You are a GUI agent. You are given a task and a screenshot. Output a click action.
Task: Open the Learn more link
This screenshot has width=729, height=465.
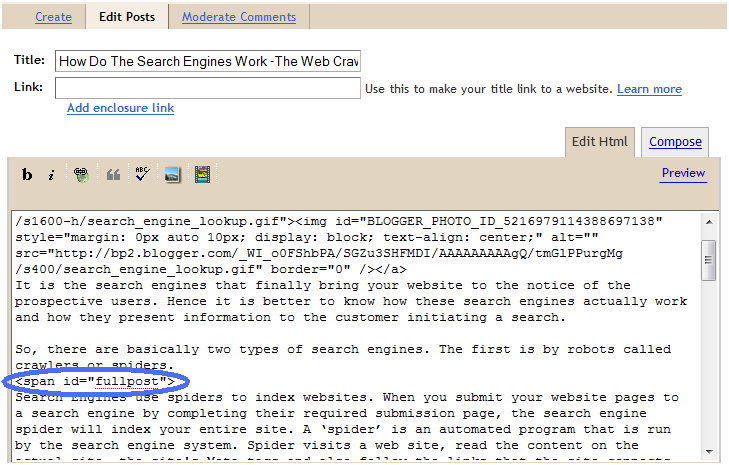coord(649,89)
